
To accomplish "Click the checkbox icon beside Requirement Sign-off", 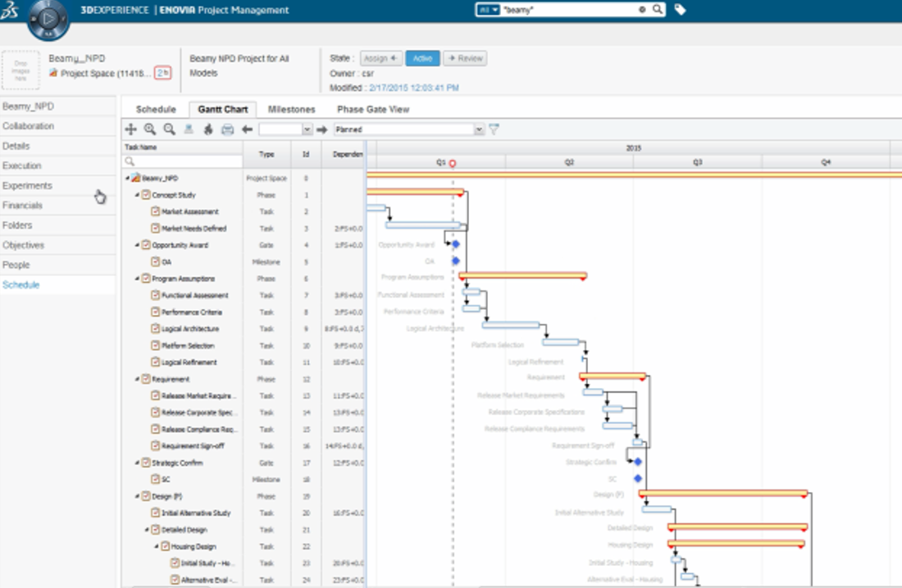I will 156,446.
